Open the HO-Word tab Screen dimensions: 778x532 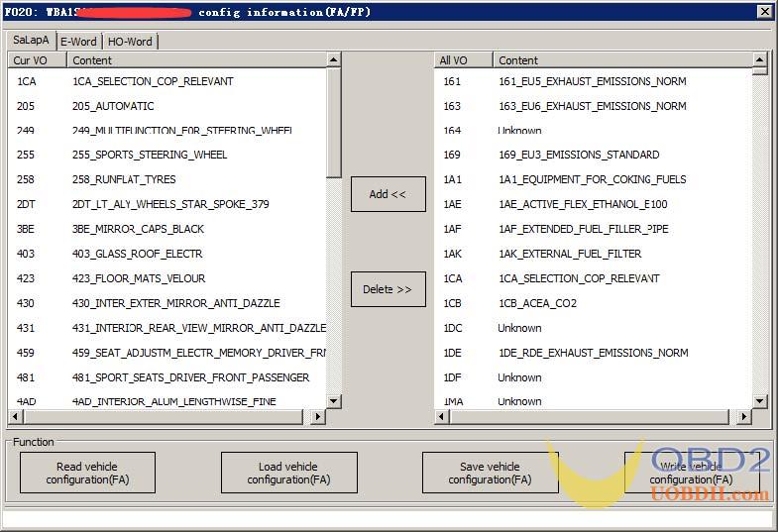(130, 42)
